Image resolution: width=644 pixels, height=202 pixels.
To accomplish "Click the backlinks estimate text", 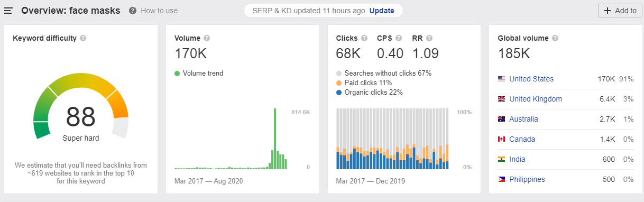I will pos(81,173).
